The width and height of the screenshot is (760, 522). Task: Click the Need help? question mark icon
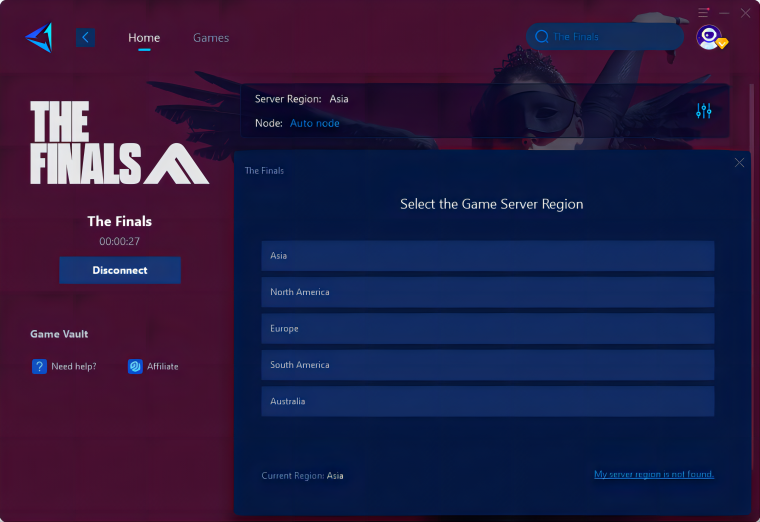pos(39,366)
